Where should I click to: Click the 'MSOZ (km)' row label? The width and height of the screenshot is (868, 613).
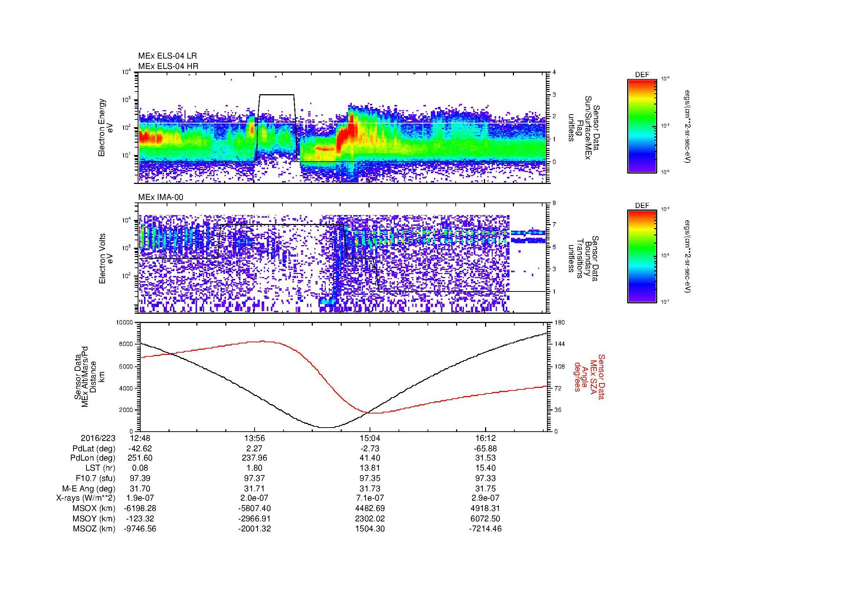point(94,529)
